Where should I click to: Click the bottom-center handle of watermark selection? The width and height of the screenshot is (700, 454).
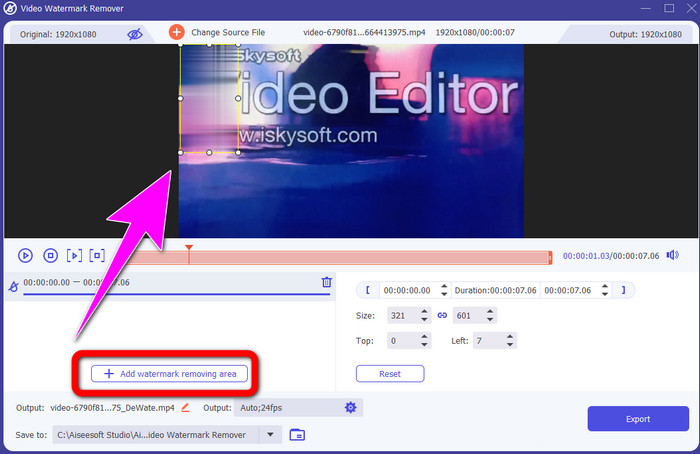tap(209, 153)
